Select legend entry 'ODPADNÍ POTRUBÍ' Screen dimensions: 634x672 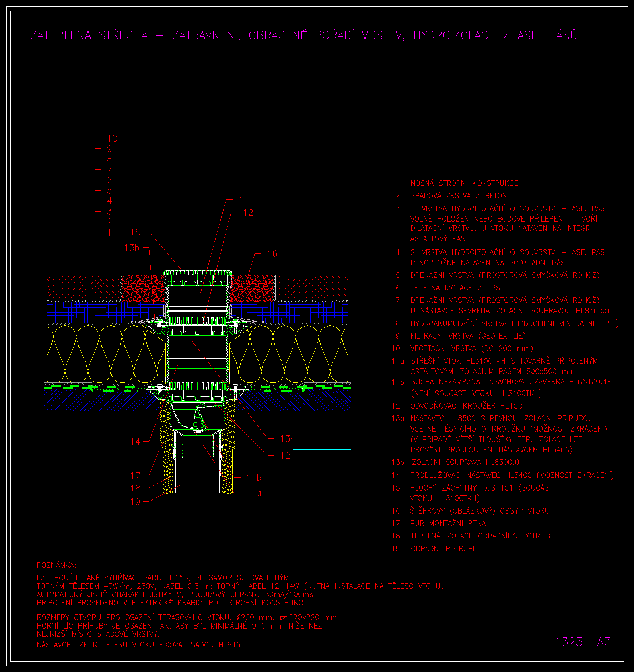(443, 549)
